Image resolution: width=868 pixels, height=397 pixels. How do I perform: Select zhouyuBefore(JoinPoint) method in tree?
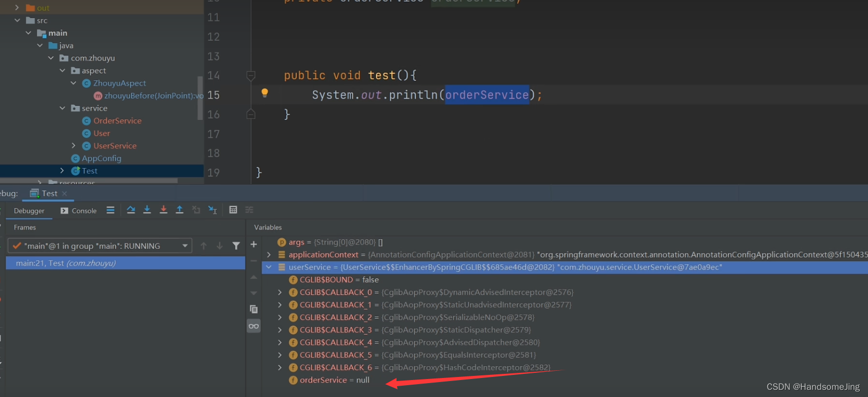pyautogui.click(x=149, y=96)
